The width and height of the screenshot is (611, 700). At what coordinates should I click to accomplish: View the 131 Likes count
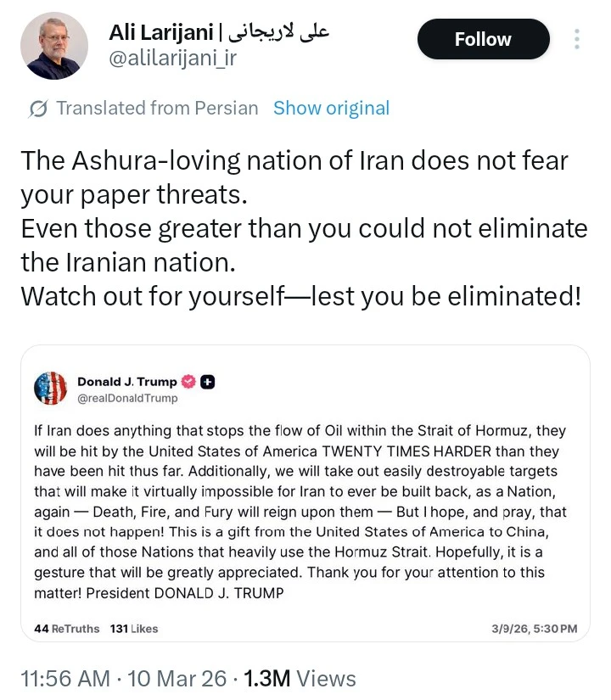[x=134, y=629]
